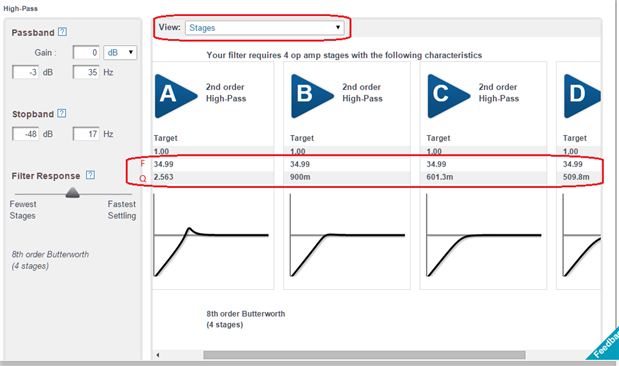Click the passband 35 Hz field
This screenshot has width=619, height=366.
(86, 72)
